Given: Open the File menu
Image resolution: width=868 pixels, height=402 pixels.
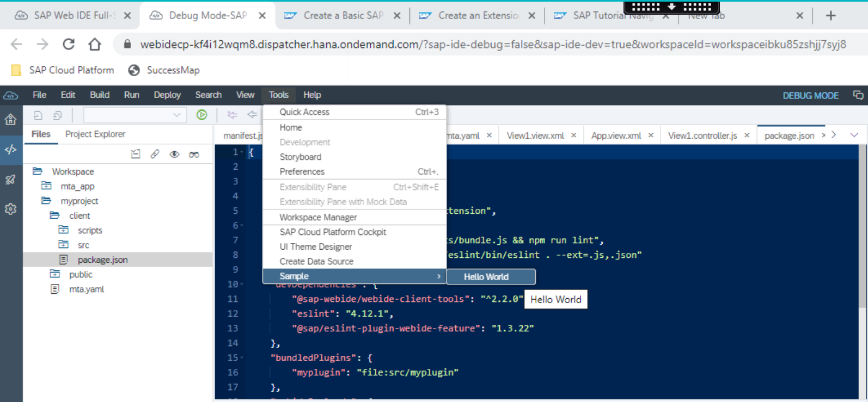Looking at the screenshot, I should click(x=39, y=95).
